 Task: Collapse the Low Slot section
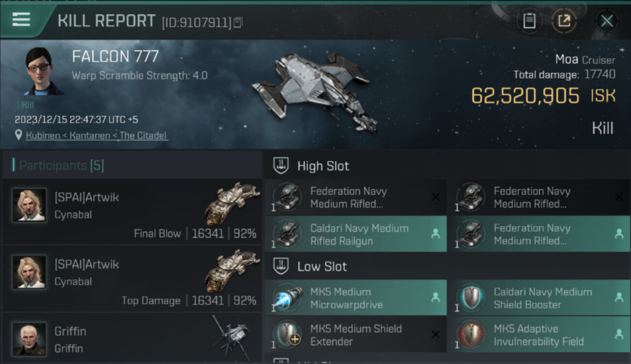pyautogui.click(x=281, y=266)
